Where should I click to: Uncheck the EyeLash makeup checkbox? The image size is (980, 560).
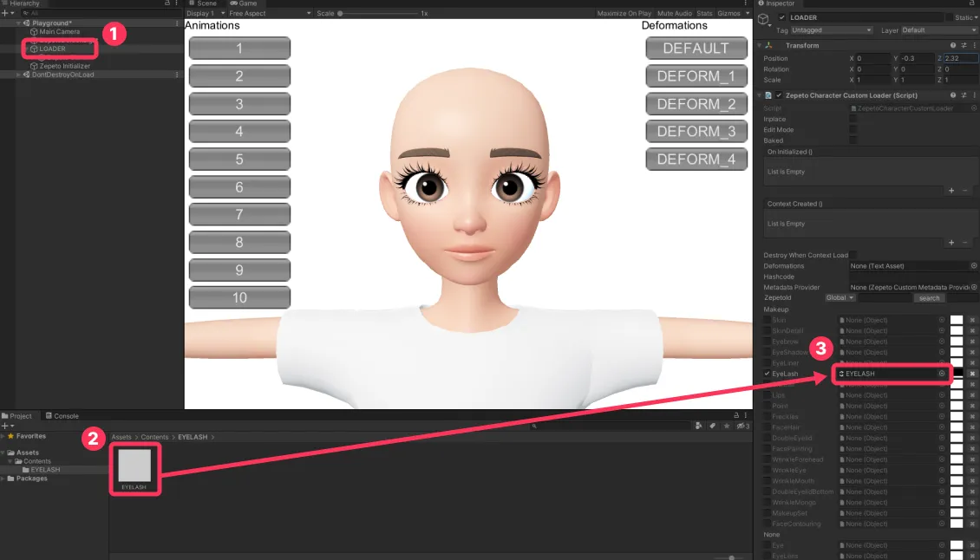tap(767, 374)
